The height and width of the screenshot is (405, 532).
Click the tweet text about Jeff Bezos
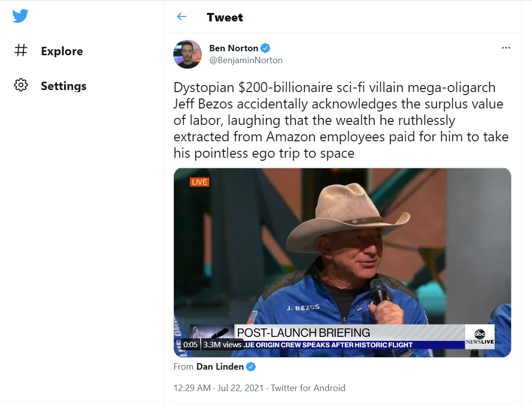tap(341, 120)
